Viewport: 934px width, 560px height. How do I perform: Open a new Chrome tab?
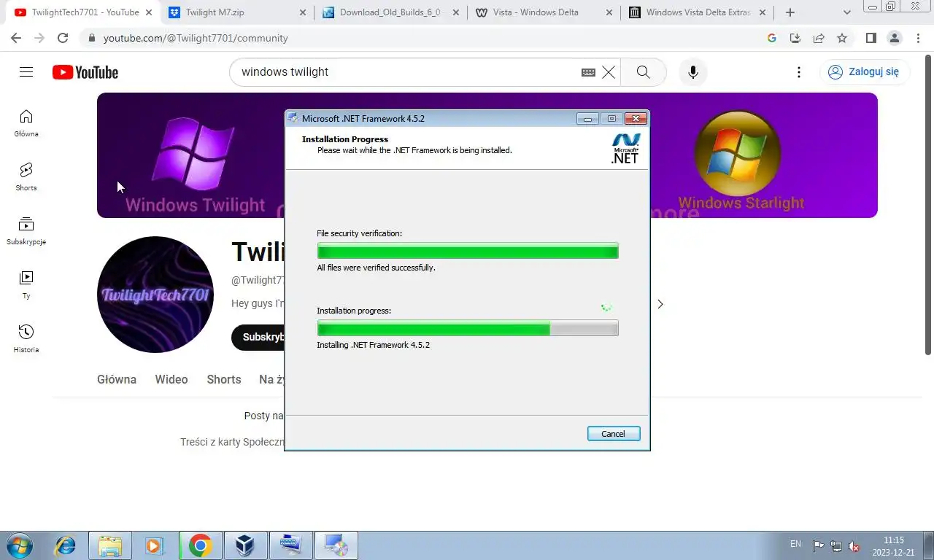790,12
